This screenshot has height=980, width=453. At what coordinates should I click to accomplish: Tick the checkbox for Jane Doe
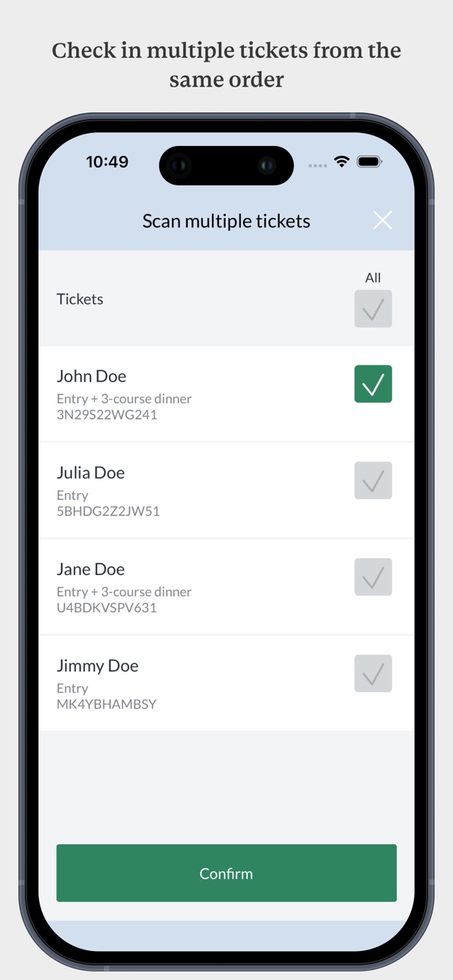(373, 577)
